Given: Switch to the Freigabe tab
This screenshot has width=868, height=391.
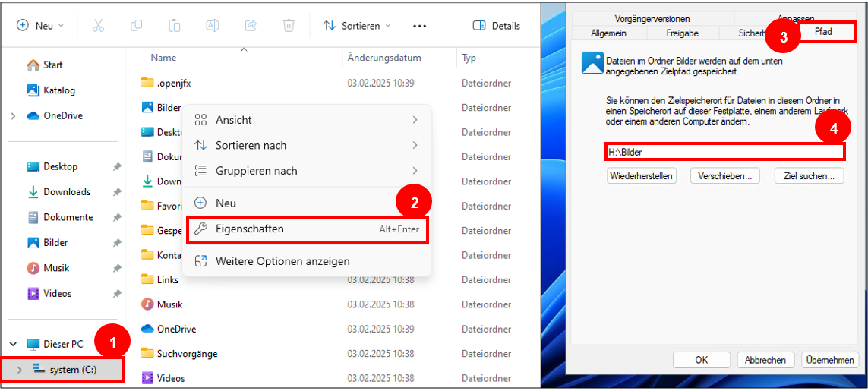Looking at the screenshot, I should 682,33.
